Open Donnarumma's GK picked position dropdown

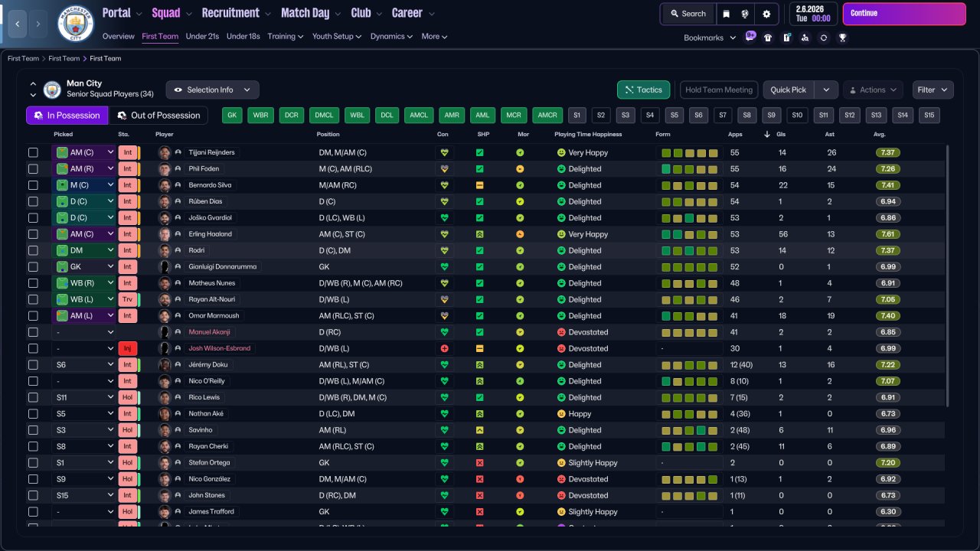(83, 266)
